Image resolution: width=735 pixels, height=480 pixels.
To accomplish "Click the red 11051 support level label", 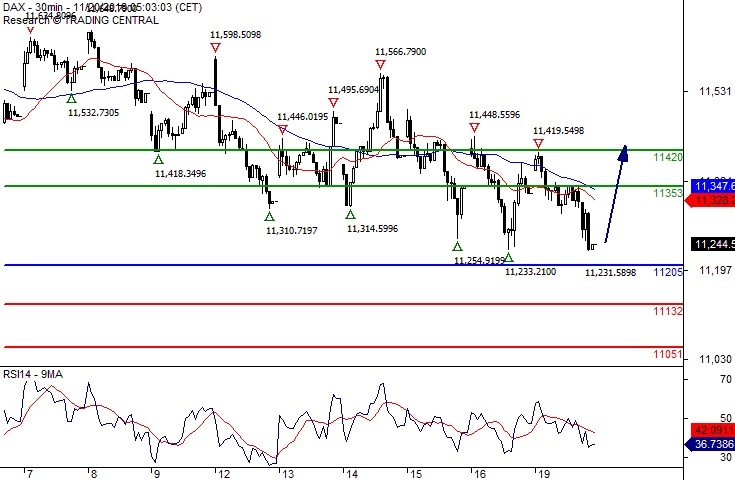I will click(668, 354).
